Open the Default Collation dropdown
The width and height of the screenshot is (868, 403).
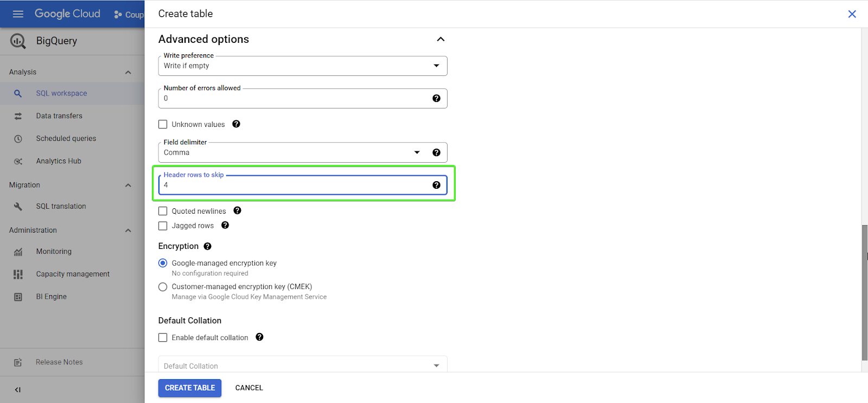pyautogui.click(x=303, y=364)
